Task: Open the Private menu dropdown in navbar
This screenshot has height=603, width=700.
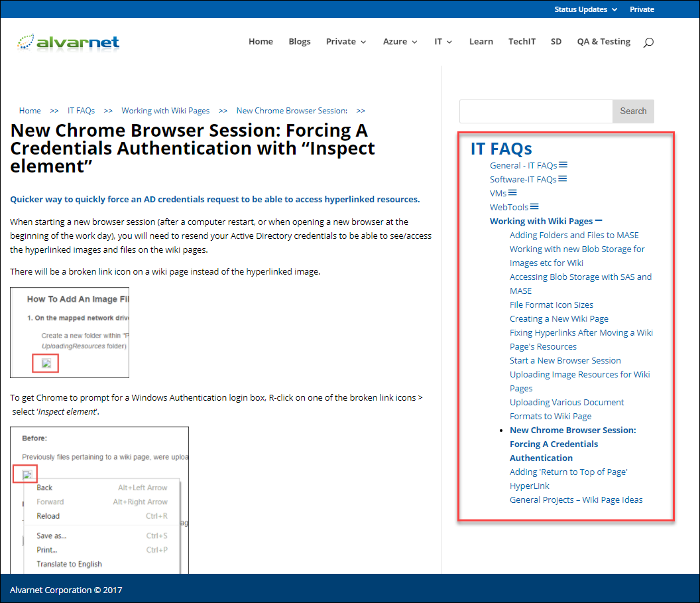Action: coord(346,42)
